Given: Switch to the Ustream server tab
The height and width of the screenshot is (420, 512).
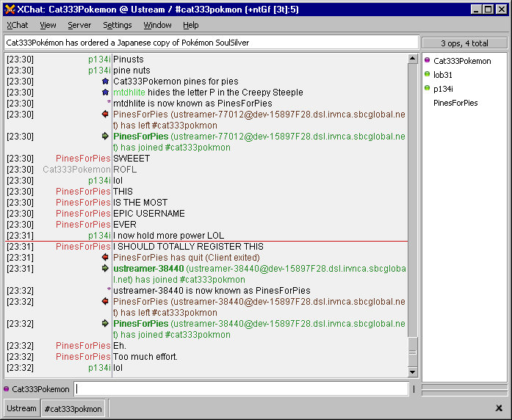Looking at the screenshot, I should [x=21, y=408].
